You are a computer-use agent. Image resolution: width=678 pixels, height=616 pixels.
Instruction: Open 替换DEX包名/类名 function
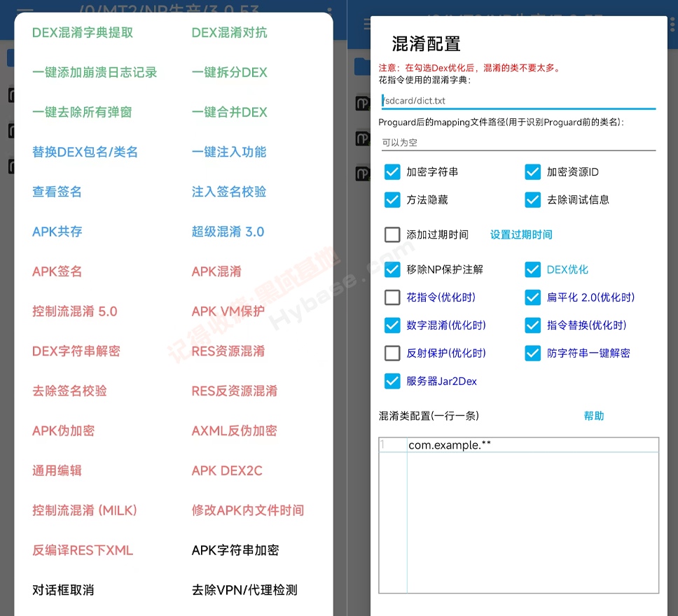click(85, 152)
